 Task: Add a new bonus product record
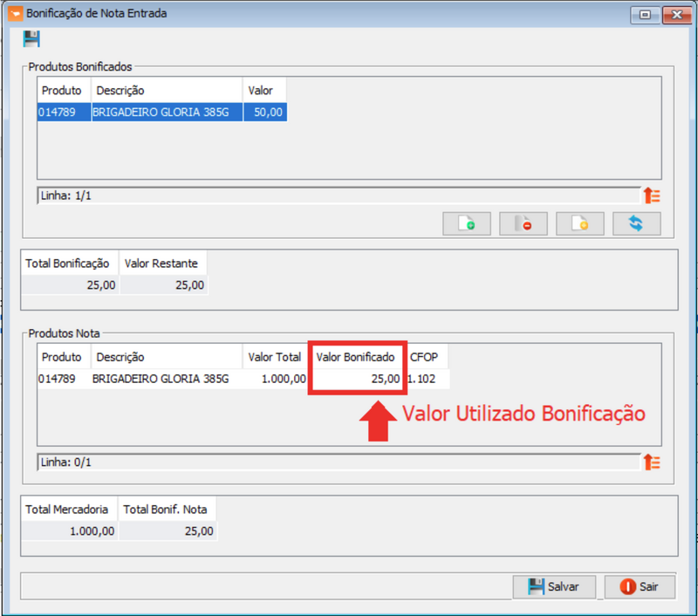[467, 223]
